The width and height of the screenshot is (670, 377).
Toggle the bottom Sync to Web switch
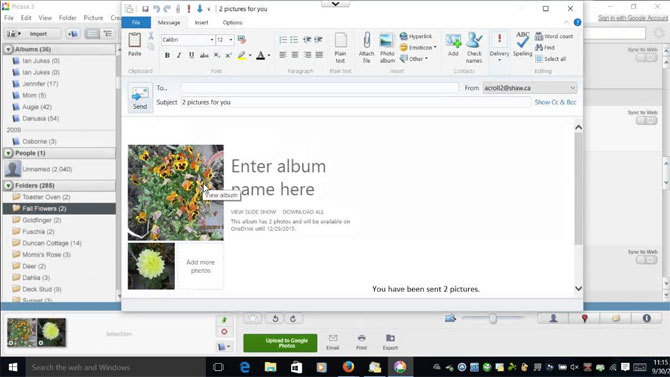(646, 259)
